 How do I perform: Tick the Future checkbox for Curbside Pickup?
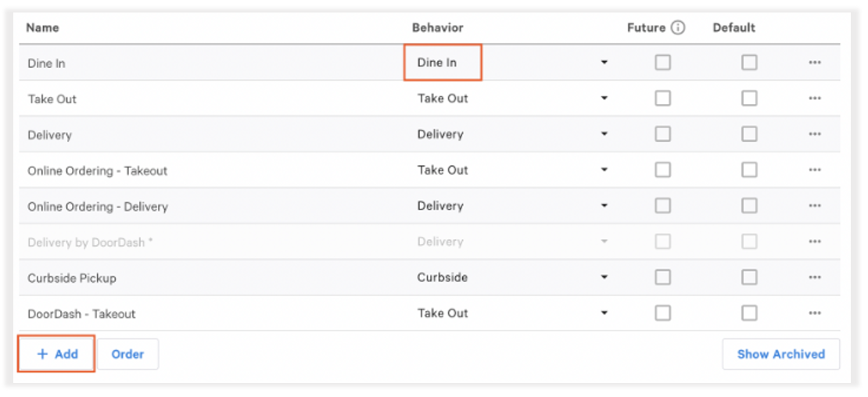click(x=663, y=277)
